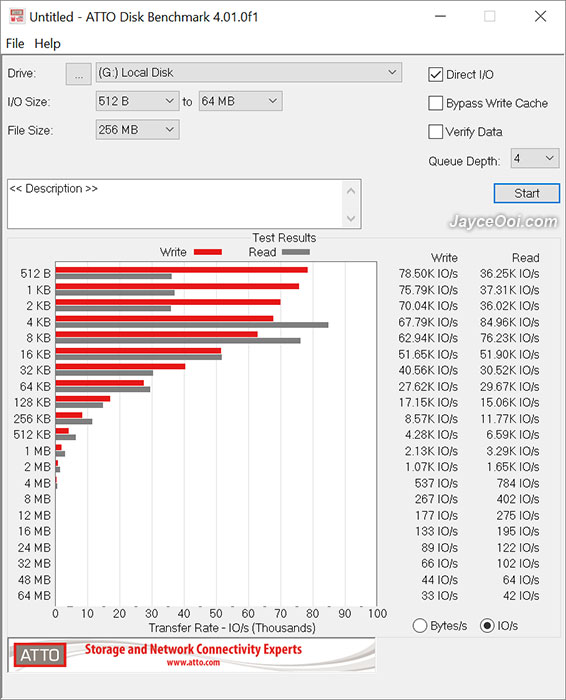
Task: Click the 42 IO/s read value
Action: pyautogui.click(x=521, y=596)
